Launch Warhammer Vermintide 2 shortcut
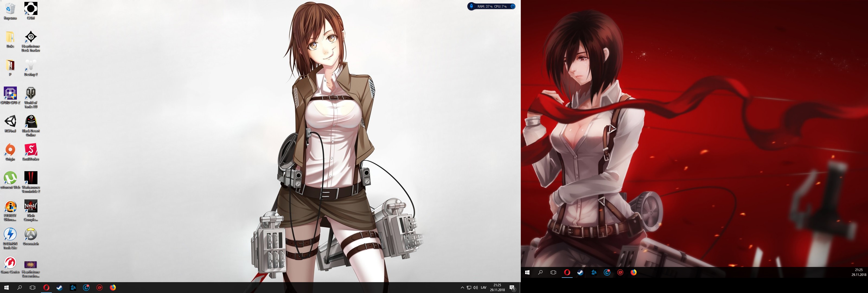Image resolution: width=868 pixels, height=293 pixels. tap(31, 182)
